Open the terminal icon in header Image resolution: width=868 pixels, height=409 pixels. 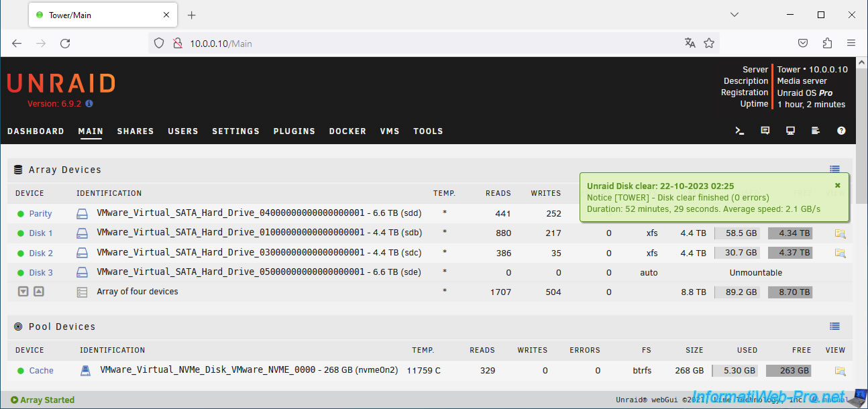click(x=740, y=131)
